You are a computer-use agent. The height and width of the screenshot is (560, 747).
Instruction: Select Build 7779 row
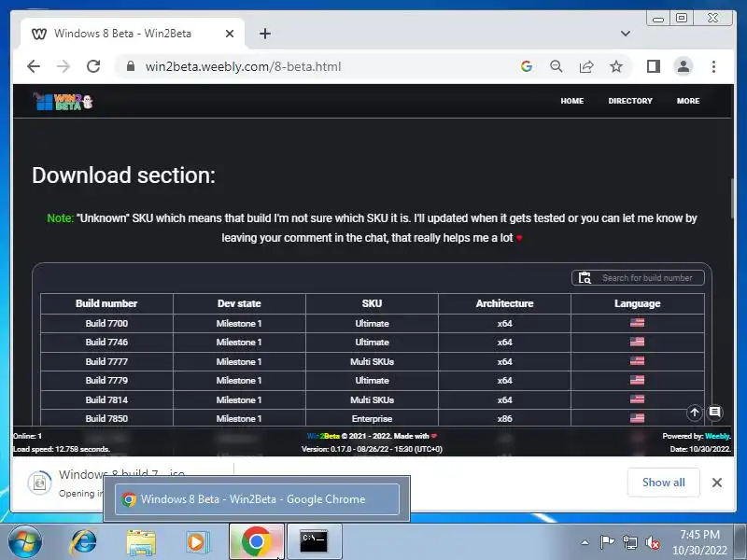[372, 381]
